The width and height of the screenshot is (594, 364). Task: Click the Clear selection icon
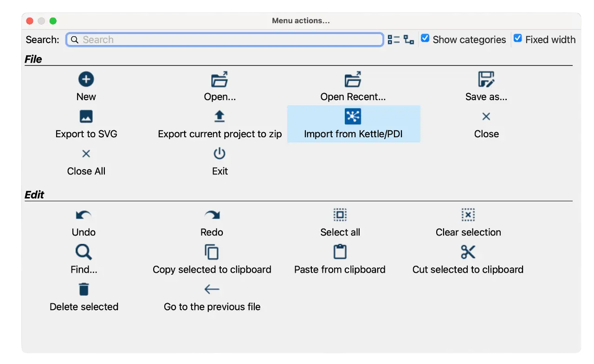click(x=468, y=215)
